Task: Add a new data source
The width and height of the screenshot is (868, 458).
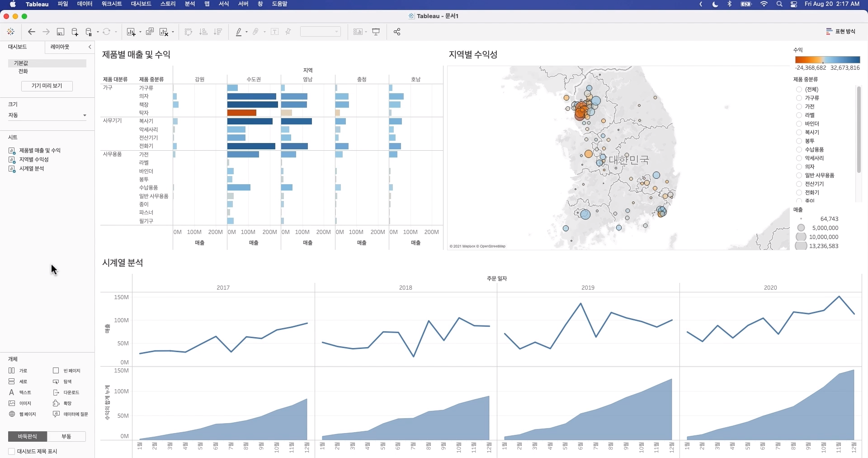Action: click(x=75, y=32)
